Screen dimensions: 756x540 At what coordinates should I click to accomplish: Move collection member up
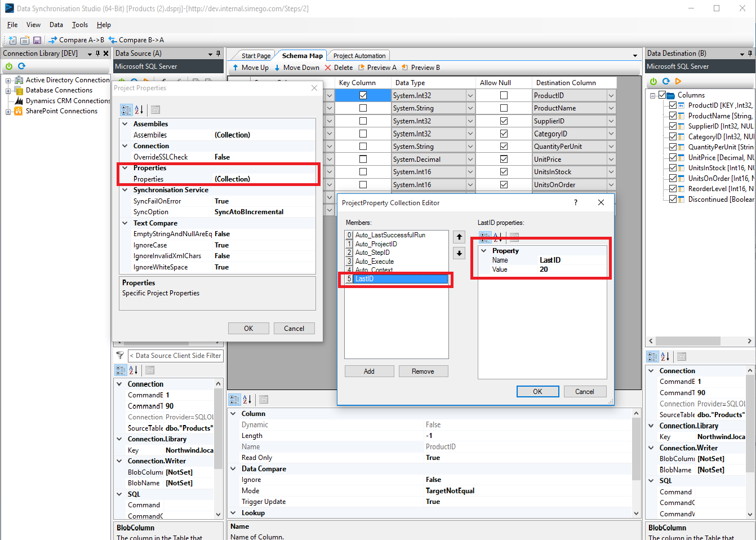click(459, 237)
